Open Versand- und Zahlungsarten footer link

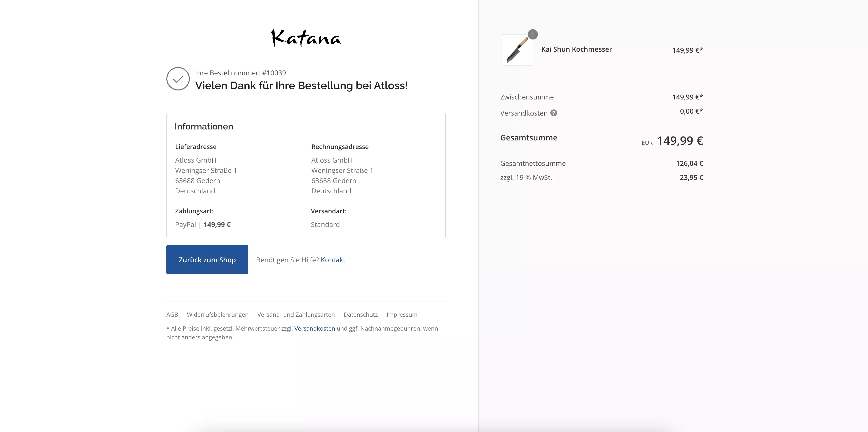(x=296, y=314)
